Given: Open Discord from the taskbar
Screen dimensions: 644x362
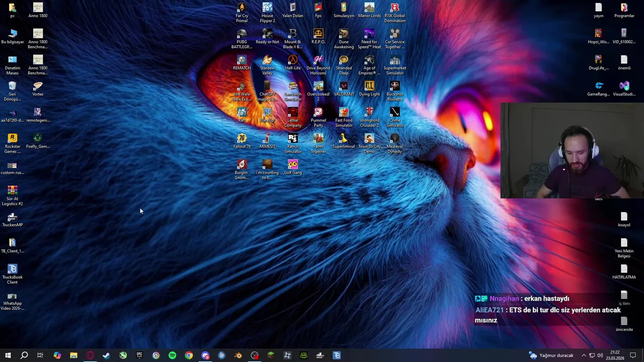Looking at the screenshot, I should pos(205,355).
